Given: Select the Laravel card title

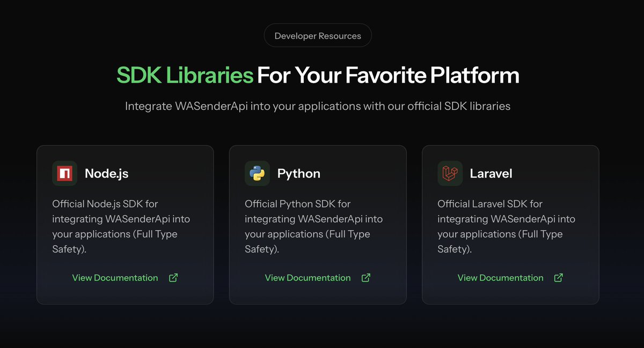Looking at the screenshot, I should 491,173.
